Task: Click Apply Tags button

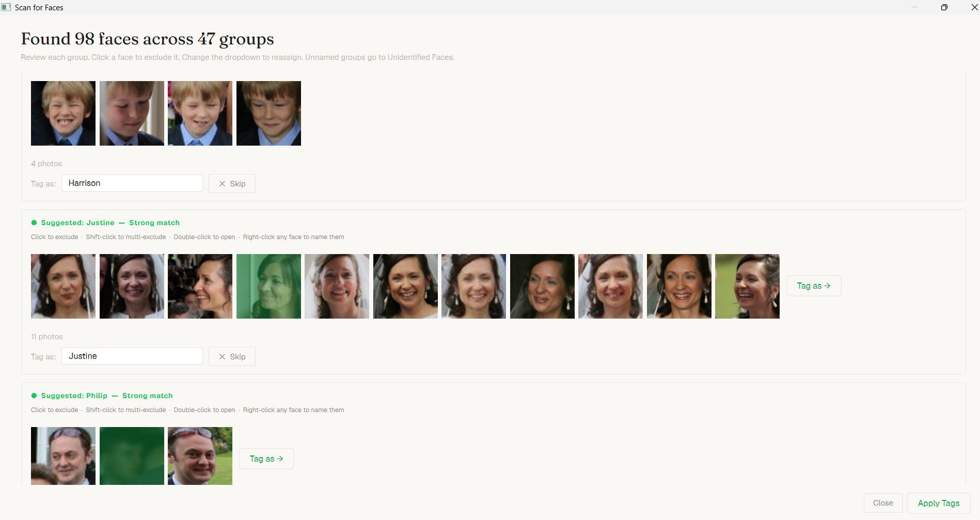Action: (938, 503)
